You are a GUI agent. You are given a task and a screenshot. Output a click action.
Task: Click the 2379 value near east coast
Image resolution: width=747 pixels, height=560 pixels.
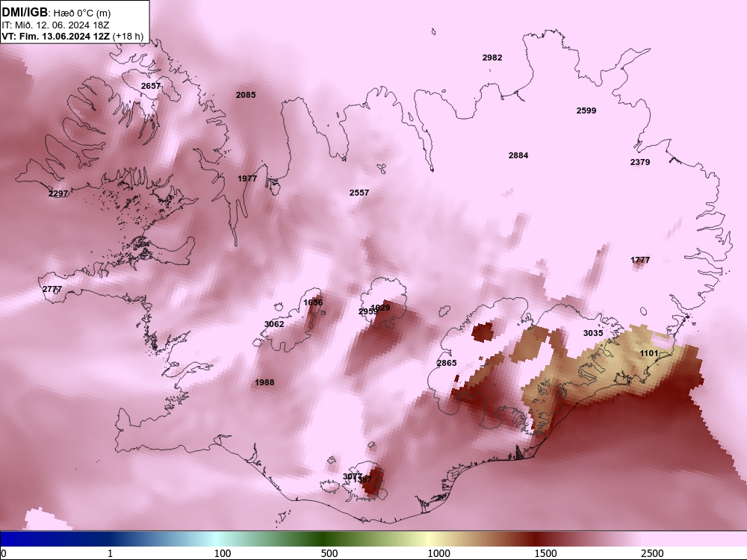click(640, 162)
